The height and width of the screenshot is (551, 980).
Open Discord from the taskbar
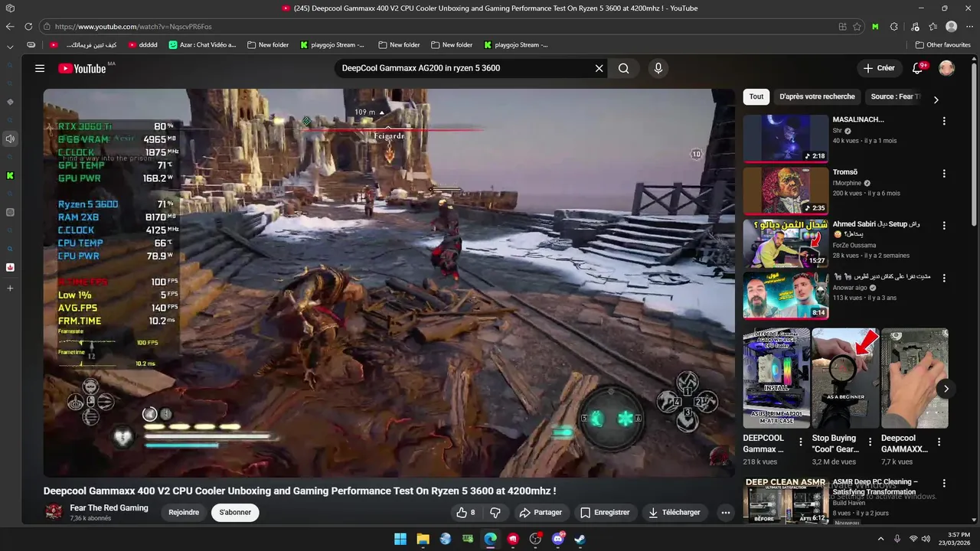558,539
